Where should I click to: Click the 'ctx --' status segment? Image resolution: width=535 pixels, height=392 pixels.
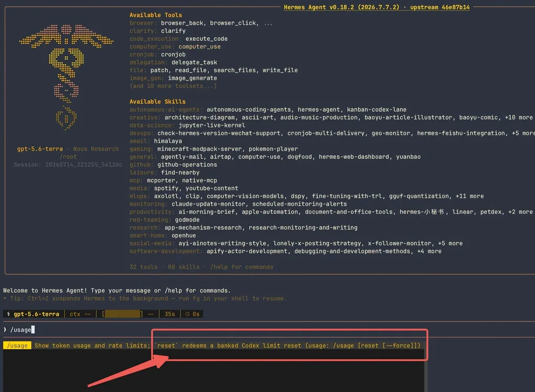[x=80, y=314]
